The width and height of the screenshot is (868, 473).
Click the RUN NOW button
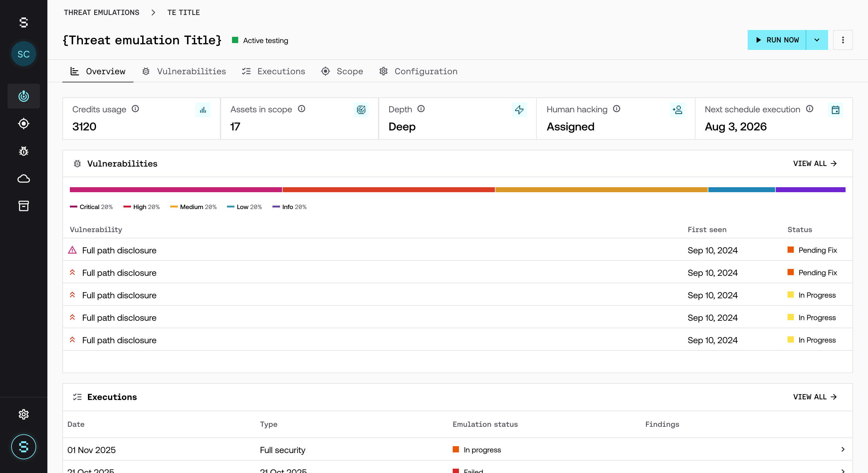[x=777, y=40]
